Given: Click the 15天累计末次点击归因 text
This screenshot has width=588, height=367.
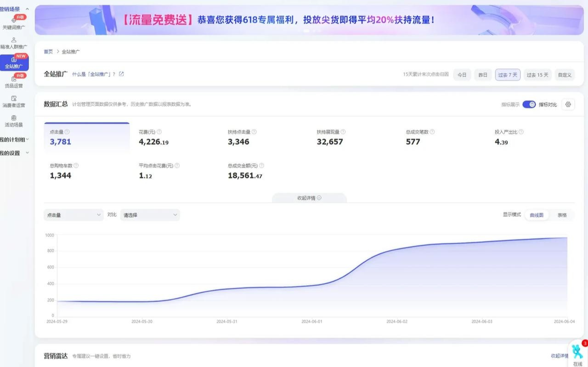Looking at the screenshot, I should (x=425, y=75).
